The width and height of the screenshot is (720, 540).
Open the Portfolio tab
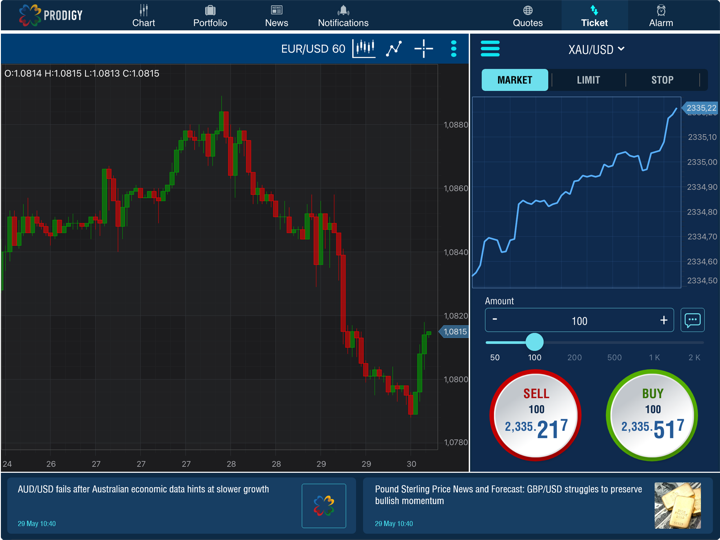210,16
